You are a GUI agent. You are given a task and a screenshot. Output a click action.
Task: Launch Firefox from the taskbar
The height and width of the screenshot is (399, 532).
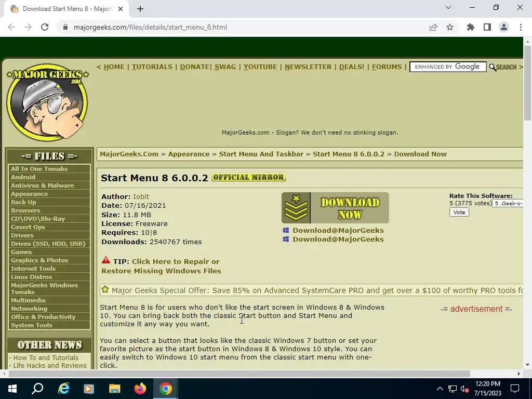(140, 389)
